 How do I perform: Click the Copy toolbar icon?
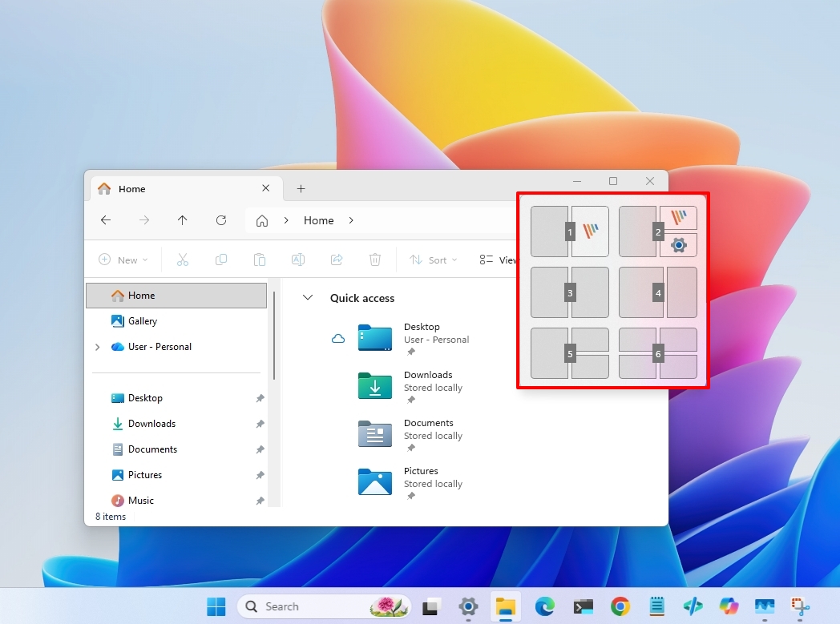pyautogui.click(x=220, y=260)
